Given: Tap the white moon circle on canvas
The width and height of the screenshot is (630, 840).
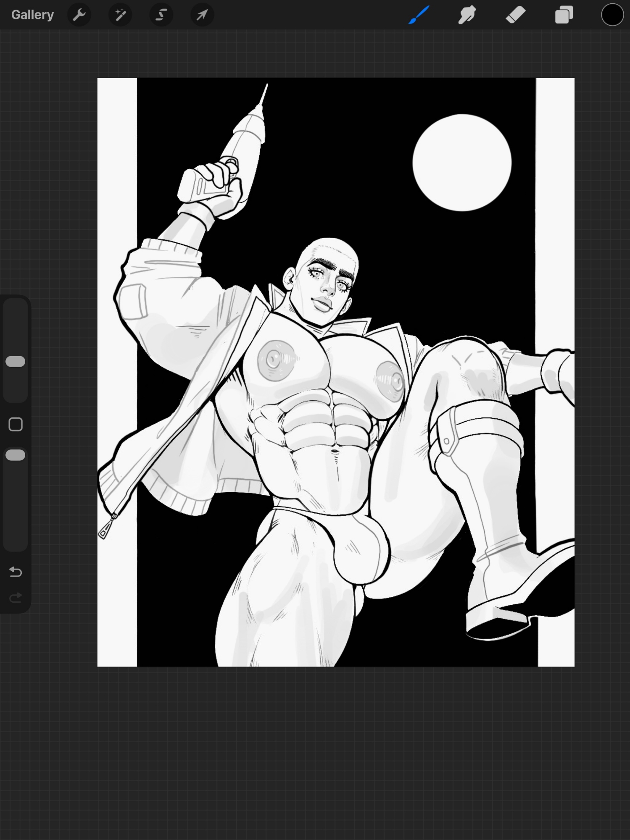Looking at the screenshot, I should 462,163.
